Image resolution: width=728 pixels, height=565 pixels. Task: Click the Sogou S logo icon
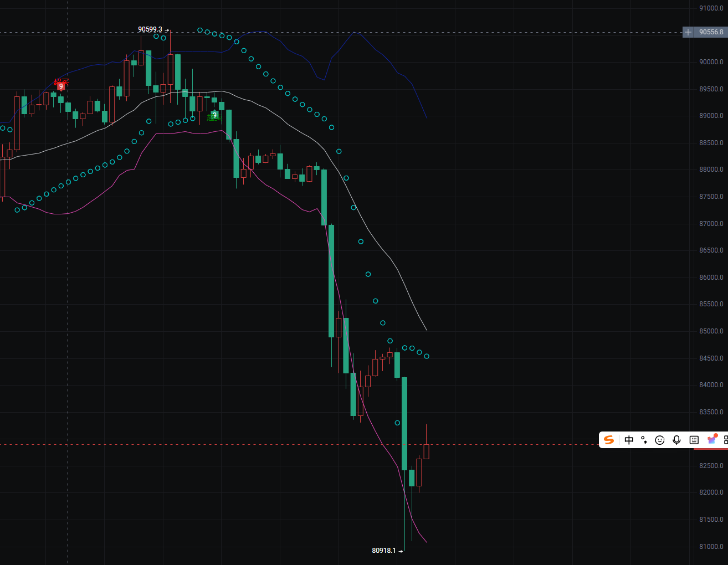tap(609, 440)
